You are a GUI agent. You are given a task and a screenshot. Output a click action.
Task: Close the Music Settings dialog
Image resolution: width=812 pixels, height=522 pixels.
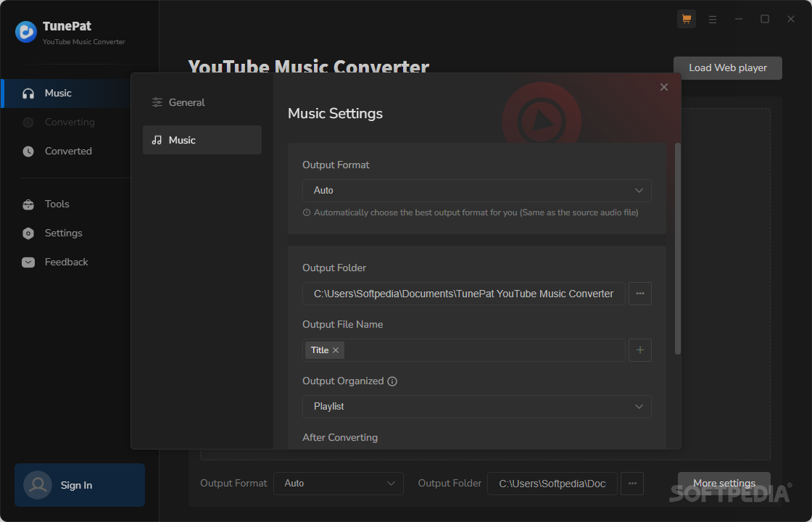pos(664,87)
